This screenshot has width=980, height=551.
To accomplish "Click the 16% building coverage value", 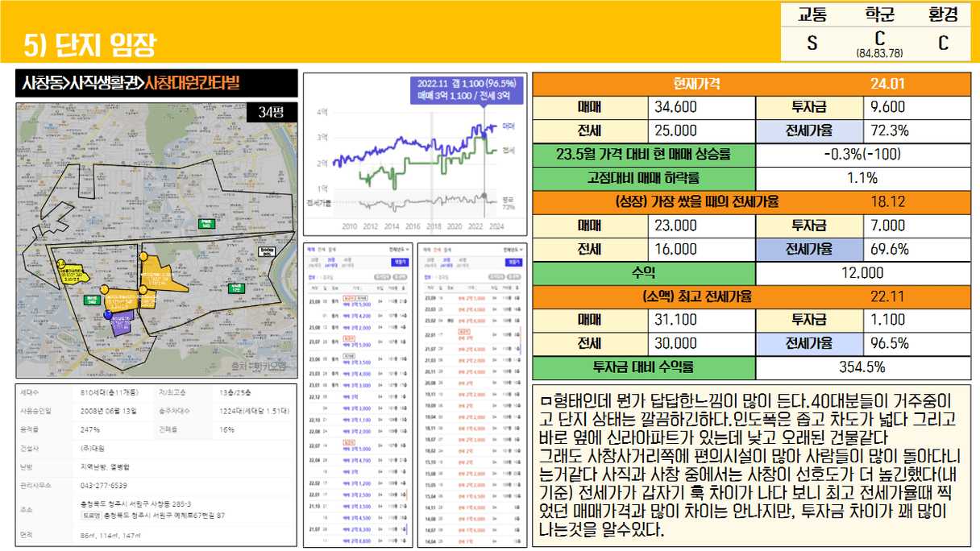I will [x=226, y=429].
